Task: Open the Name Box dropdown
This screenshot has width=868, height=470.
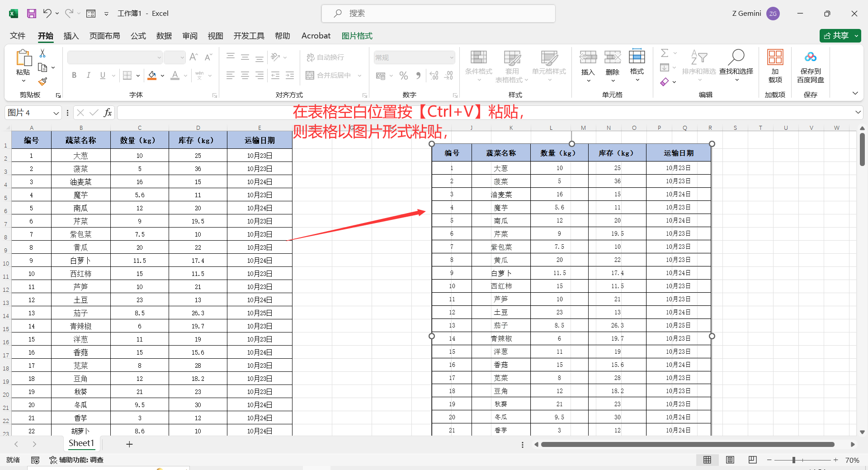Action: [56, 113]
